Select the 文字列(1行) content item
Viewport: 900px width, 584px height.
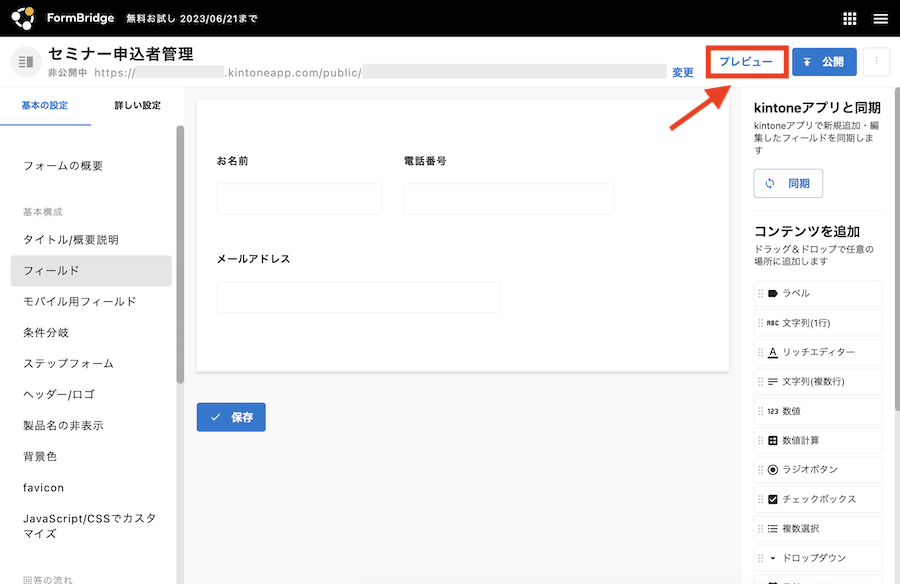(818, 323)
